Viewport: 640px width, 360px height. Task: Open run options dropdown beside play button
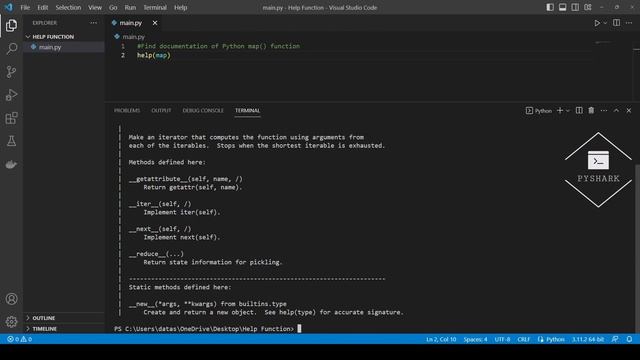click(605, 23)
